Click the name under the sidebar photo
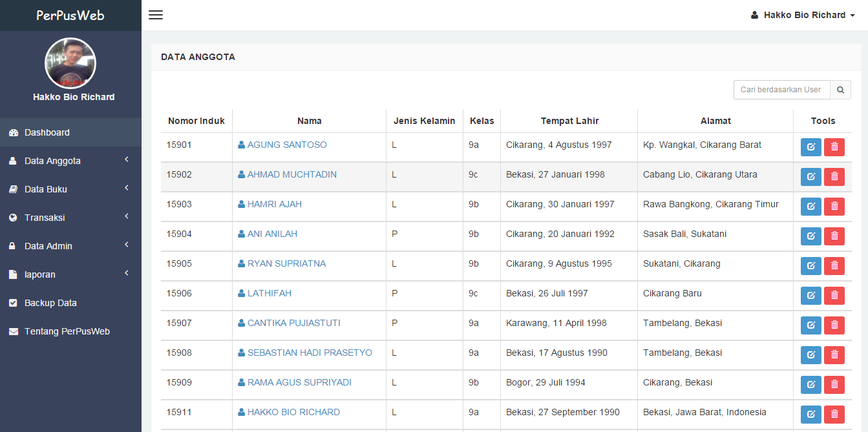868x432 pixels. point(74,97)
